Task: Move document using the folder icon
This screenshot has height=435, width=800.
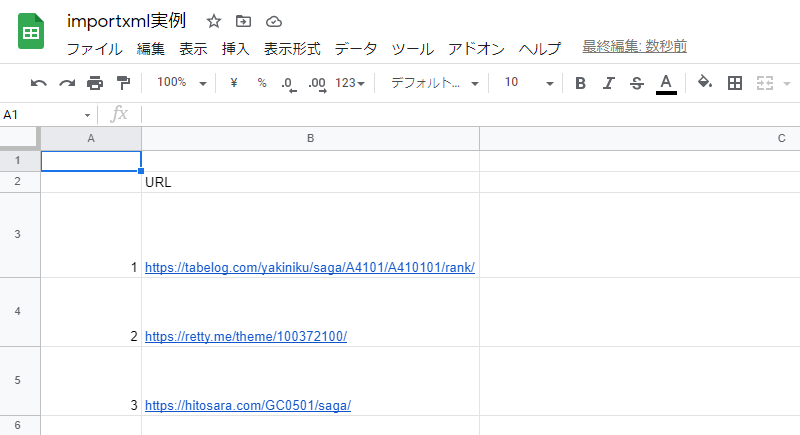Action: (243, 21)
